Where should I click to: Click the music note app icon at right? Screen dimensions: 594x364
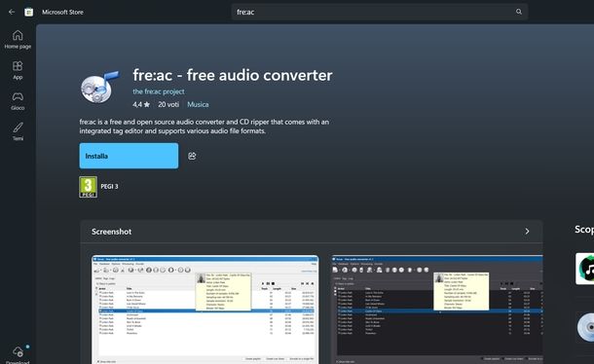coord(585,269)
